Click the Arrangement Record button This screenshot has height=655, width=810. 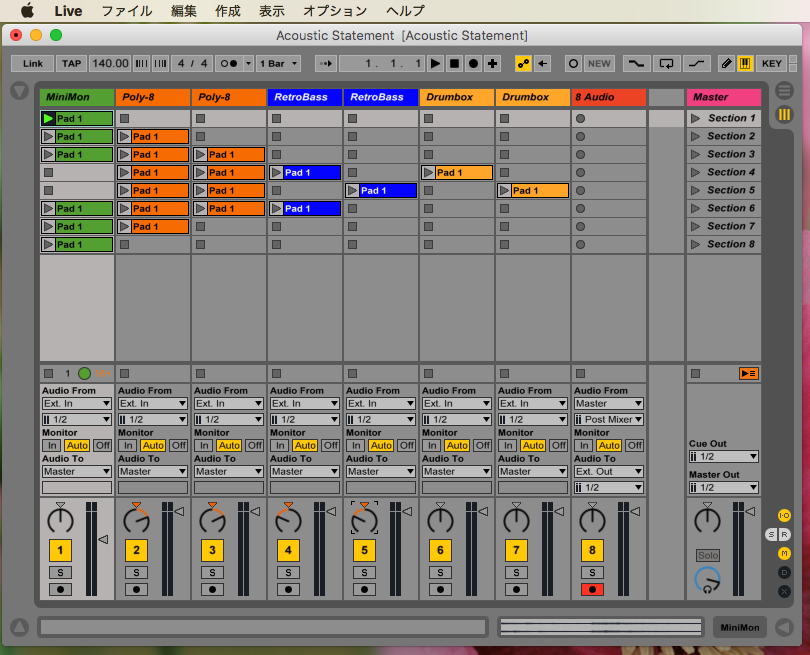(x=473, y=64)
